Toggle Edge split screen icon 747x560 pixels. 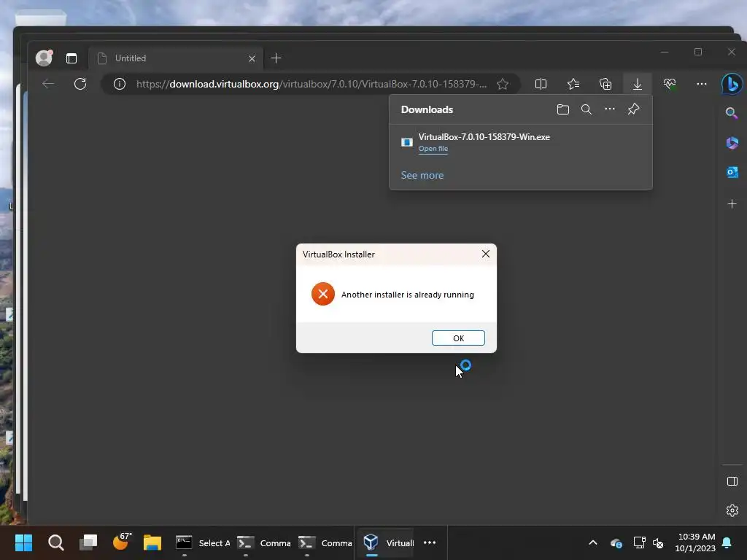click(541, 85)
